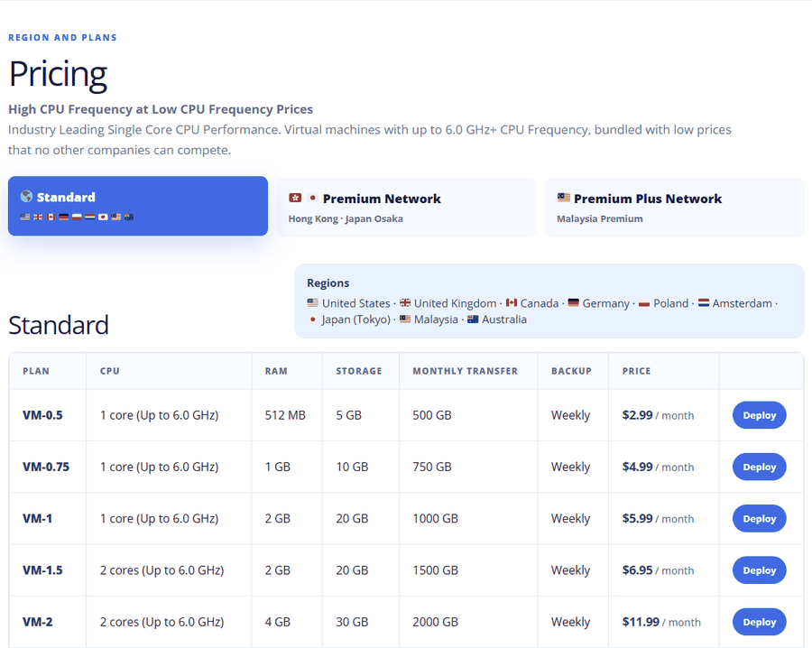Click the Australia flag in Regions
Image resolution: width=812 pixels, height=648 pixels.
pyautogui.click(x=473, y=319)
